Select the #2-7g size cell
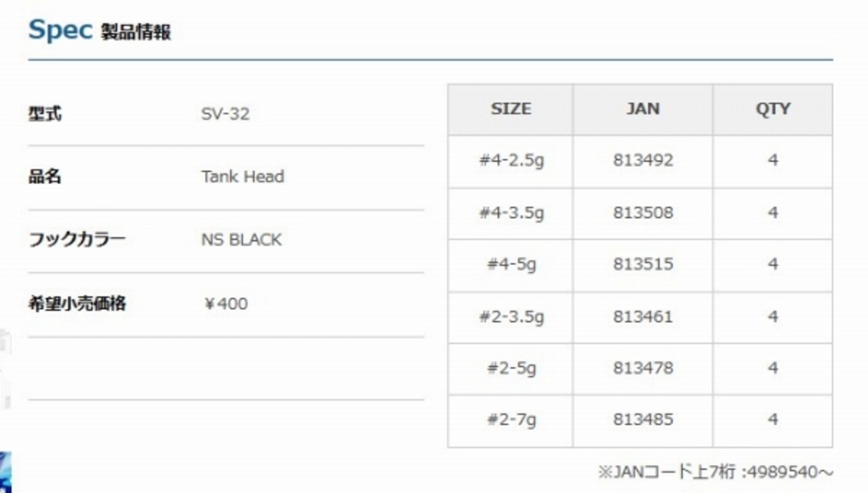This screenshot has height=493, width=868. click(x=511, y=420)
